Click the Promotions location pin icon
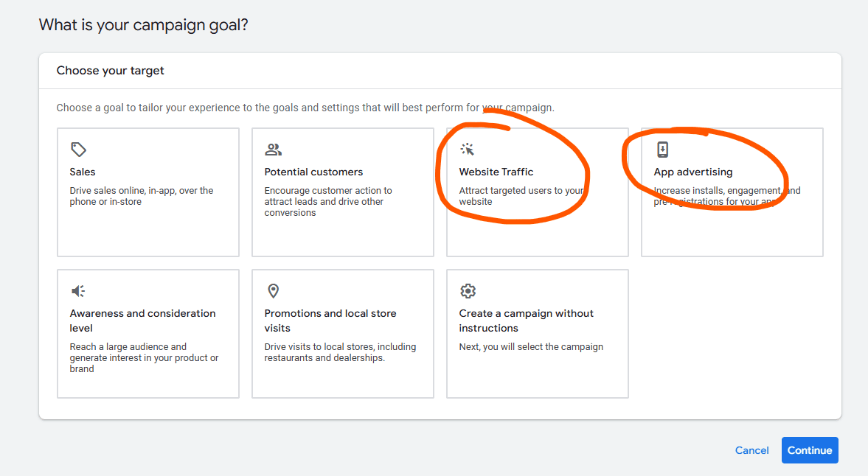The image size is (868, 476). (274, 290)
